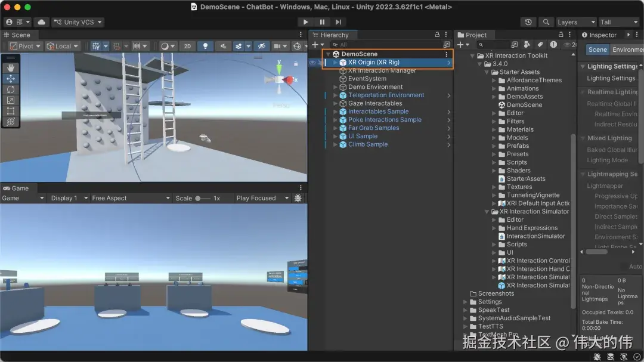644x362 pixels.
Task: Open Unity VCS dropdown
Action: 78,22
